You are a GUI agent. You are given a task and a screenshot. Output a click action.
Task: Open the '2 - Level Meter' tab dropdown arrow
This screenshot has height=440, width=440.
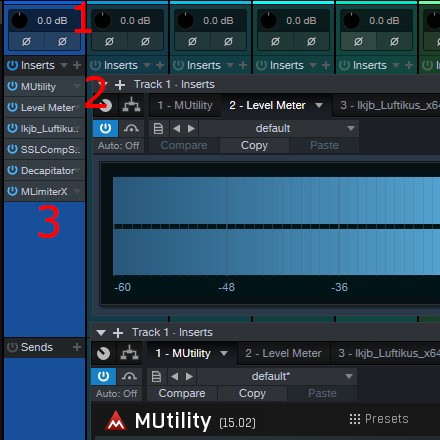coord(319,106)
